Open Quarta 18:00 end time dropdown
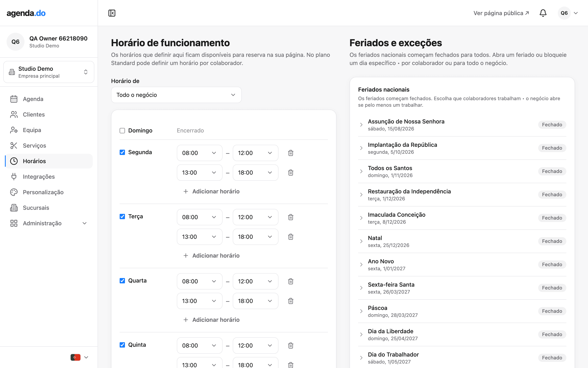The width and height of the screenshot is (588, 368). [255, 301]
